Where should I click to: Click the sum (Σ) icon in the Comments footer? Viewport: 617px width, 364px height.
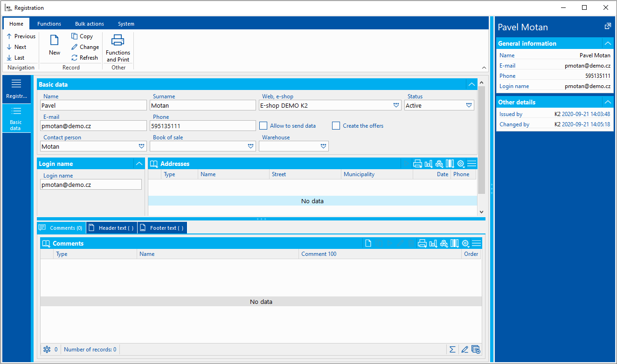tap(452, 350)
